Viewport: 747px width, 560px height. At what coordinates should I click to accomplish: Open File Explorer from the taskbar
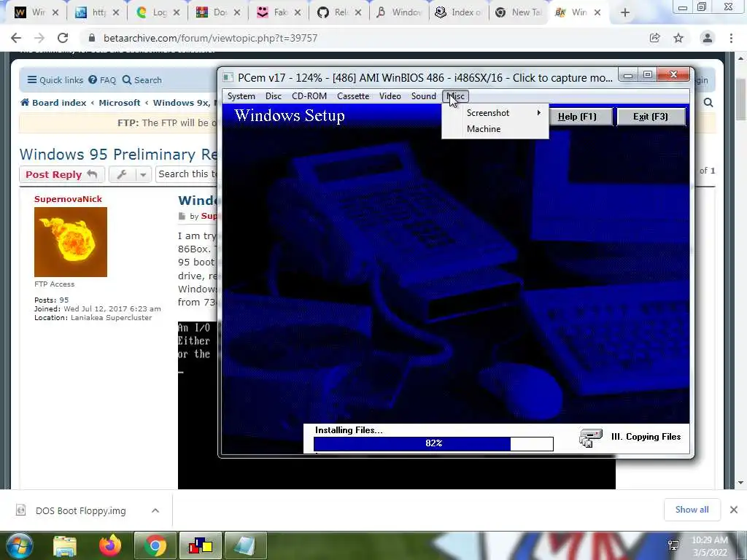coord(65,545)
